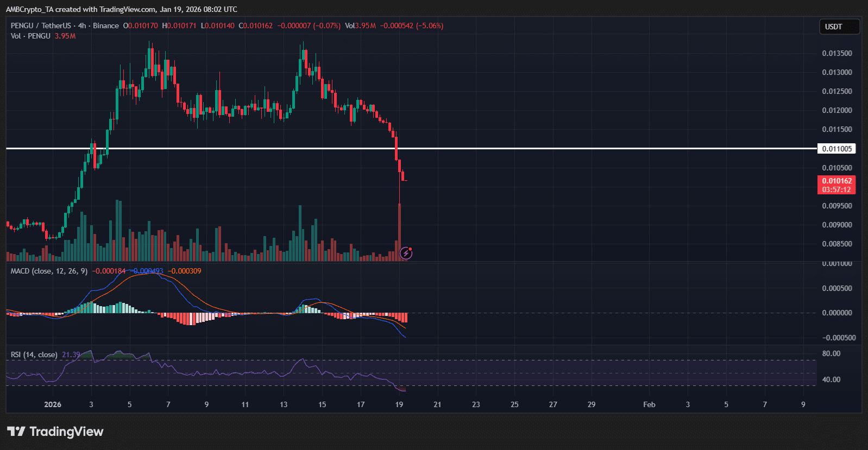868x450 pixels.
Task: Click the current price label 0.010162
Action: pyautogui.click(x=836, y=181)
